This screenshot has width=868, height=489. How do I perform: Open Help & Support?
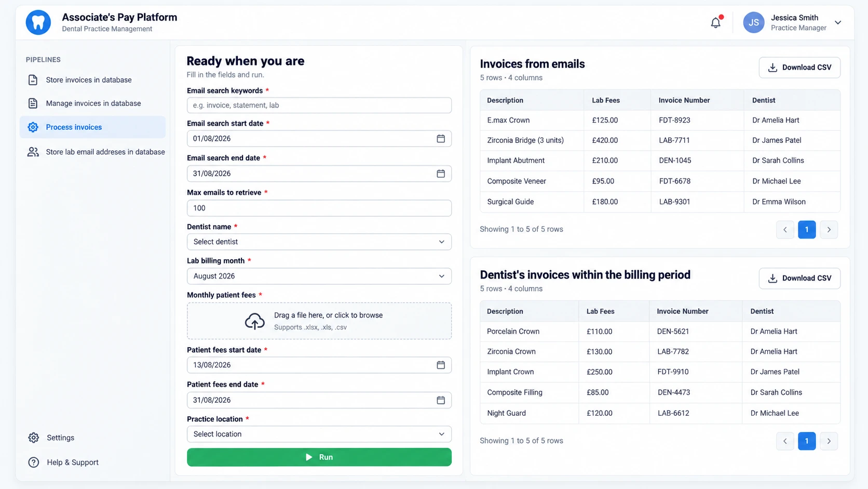tap(63, 462)
